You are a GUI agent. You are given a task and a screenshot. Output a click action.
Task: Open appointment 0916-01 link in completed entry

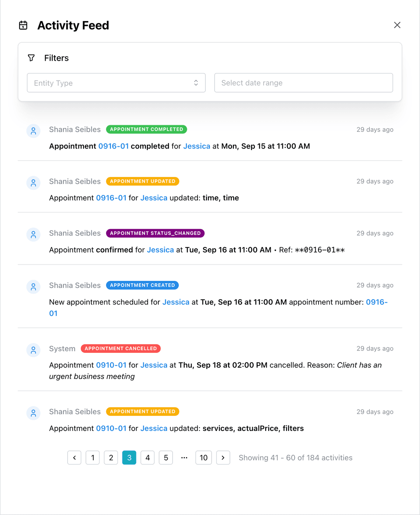point(113,146)
